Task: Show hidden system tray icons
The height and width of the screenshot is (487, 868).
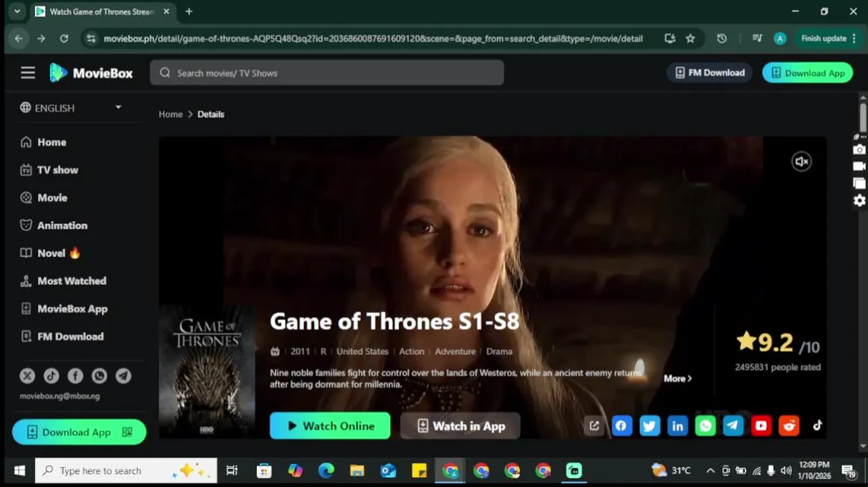Action: point(710,471)
